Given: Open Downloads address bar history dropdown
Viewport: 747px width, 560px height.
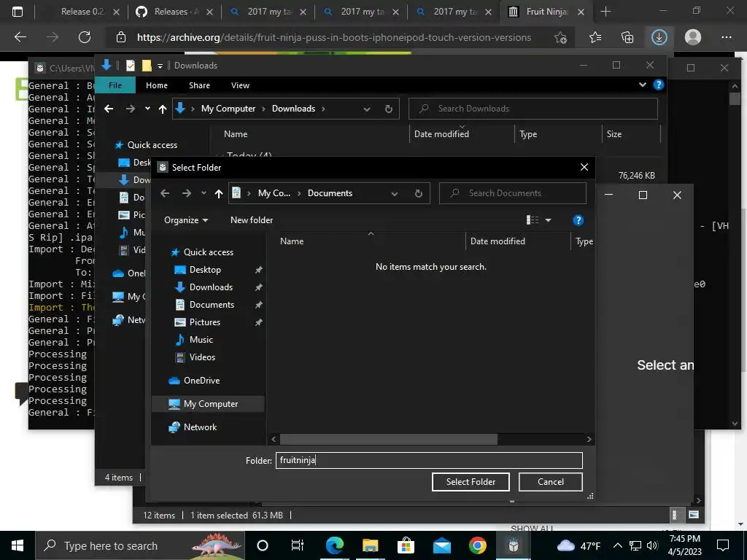Looking at the screenshot, I should tap(367, 109).
